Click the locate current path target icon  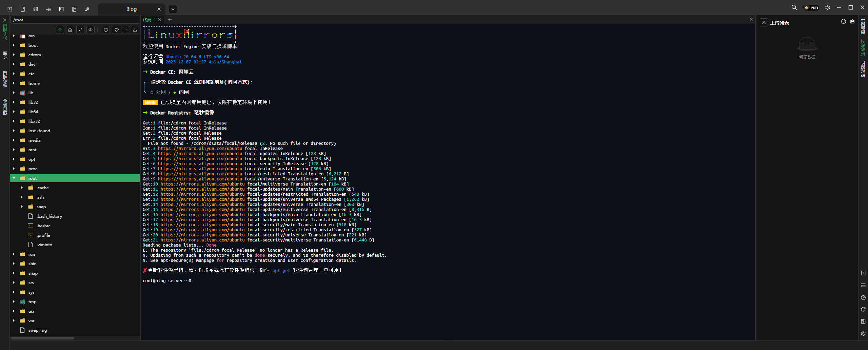tap(60, 30)
